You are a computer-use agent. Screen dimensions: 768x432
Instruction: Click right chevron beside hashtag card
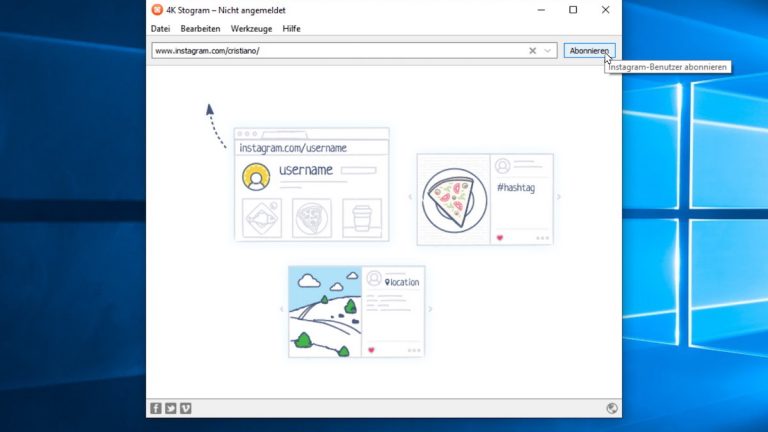pos(559,197)
